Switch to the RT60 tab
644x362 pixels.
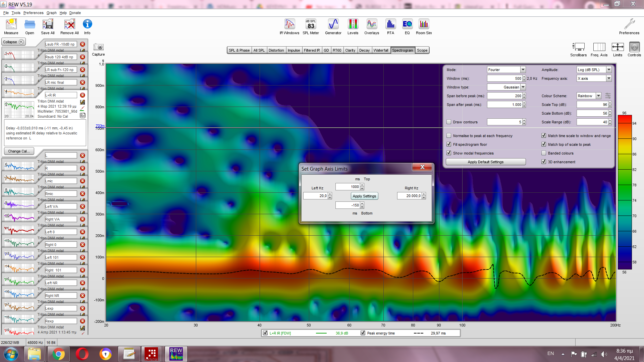[337, 50]
